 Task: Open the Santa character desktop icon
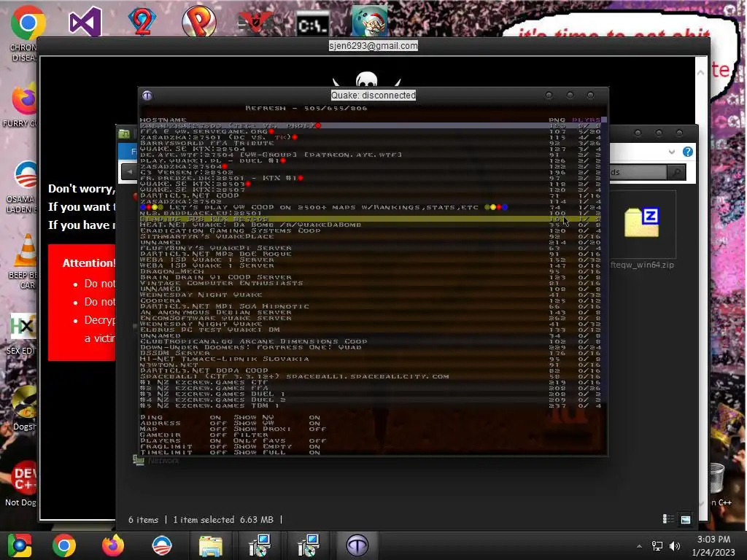point(370,21)
